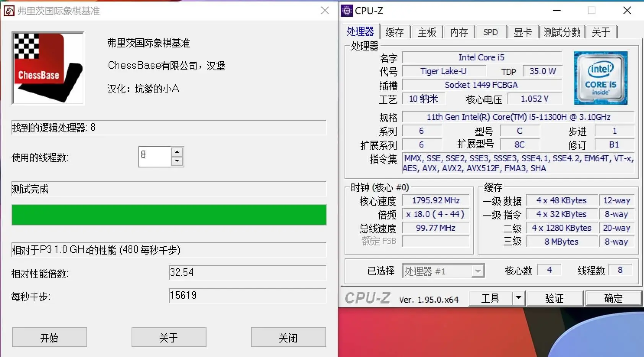Click the ChessBase logo image

point(48,68)
